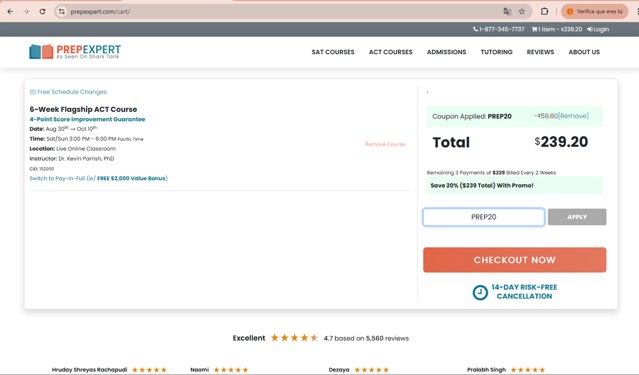Call the 1-877-345-7737 phone link
This screenshot has width=639, height=375.
coord(499,29)
